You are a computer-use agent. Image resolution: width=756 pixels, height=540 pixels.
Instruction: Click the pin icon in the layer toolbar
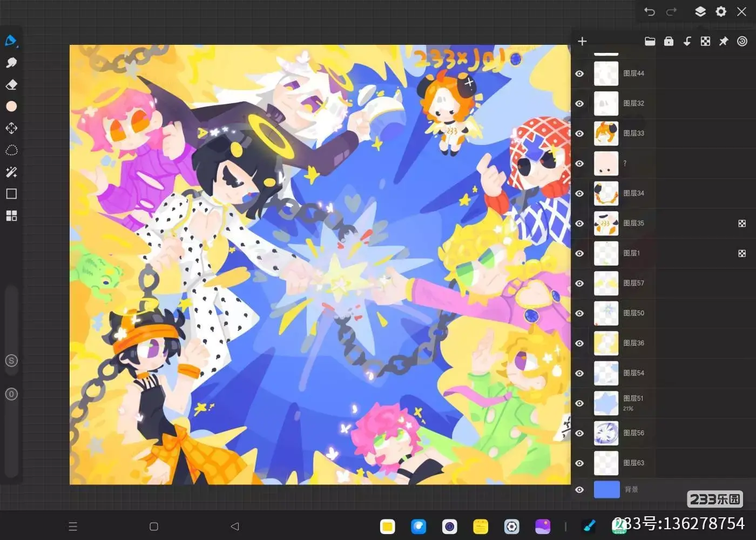pyautogui.click(x=724, y=42)
